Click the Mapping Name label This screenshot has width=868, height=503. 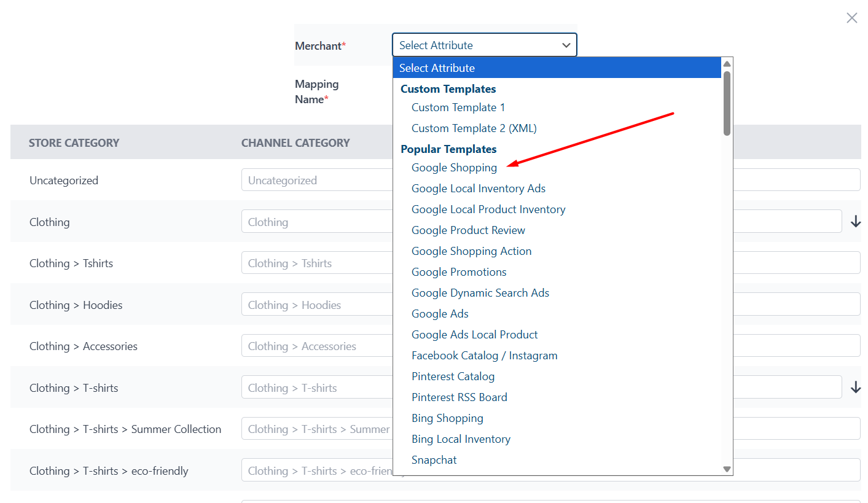tap(317, 92)
